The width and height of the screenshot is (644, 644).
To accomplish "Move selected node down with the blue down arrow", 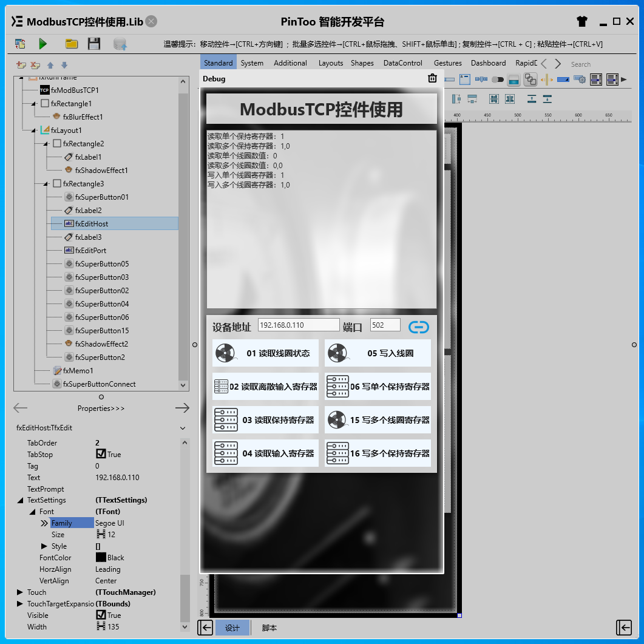I will click(64, 65).
